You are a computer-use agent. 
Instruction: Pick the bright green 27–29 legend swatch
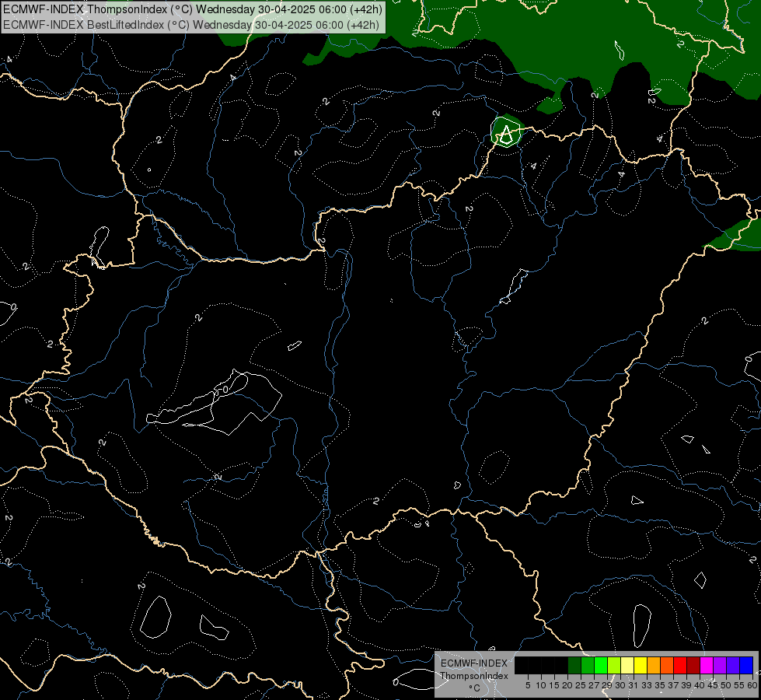coord(601,666)
